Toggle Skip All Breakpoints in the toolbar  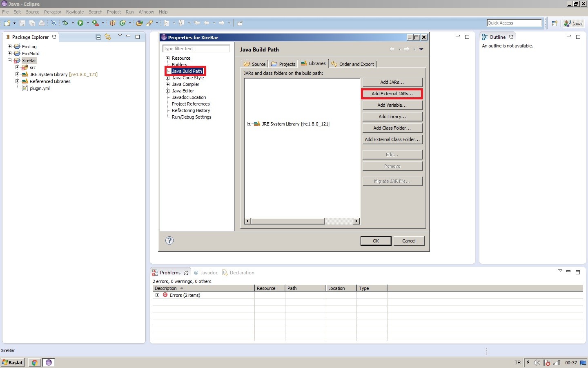[x=53, y=23]
